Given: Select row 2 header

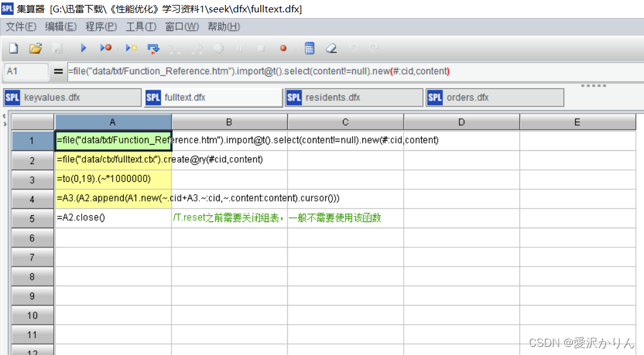Looking at the screenshot, I should point(32,160).
